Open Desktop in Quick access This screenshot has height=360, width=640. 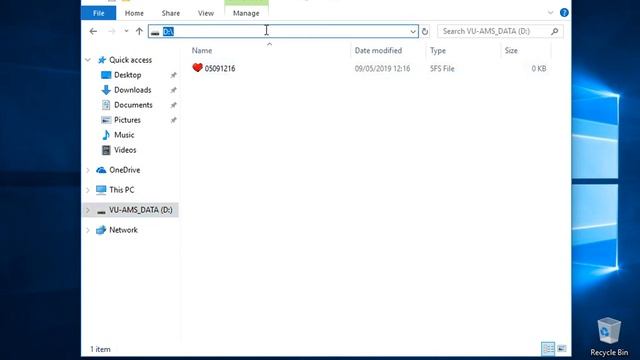pyautogui.click(x=128, y=75)
